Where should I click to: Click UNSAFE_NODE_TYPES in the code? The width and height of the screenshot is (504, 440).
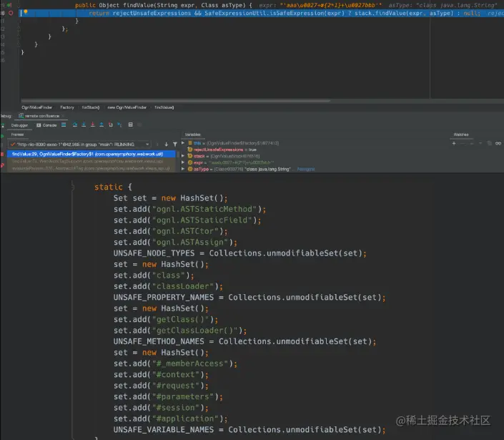(x=154, y=253)
